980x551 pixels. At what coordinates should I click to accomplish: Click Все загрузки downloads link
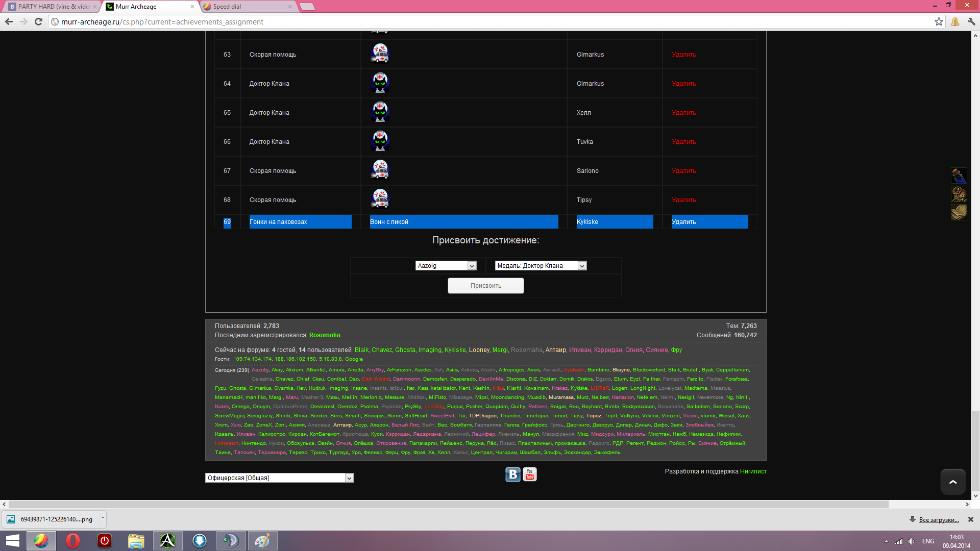pyautogui.click(x=938, y=520)
